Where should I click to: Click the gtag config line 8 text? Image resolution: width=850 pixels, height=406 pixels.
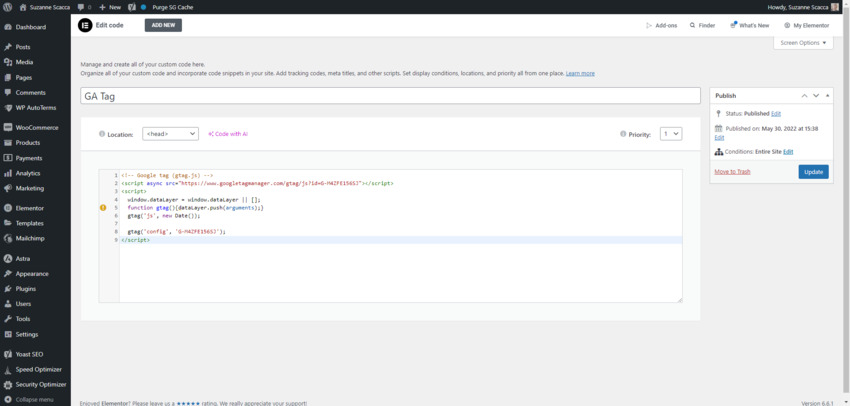pyautogui.click(x=176, y=231)
